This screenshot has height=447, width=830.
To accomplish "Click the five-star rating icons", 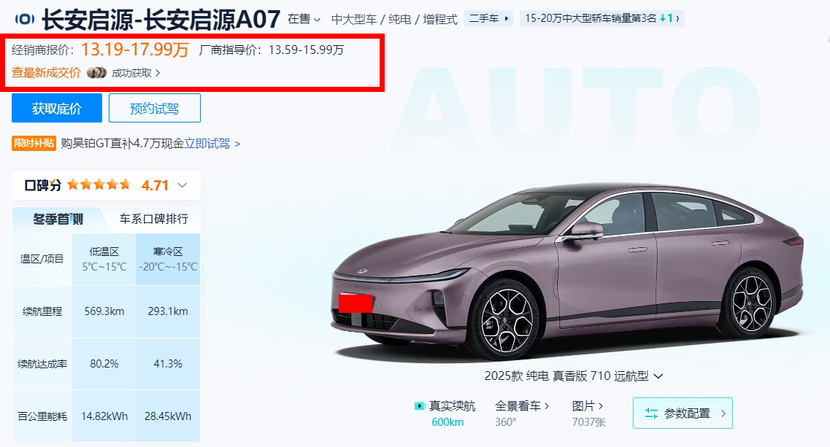I will [x=98, y=185].
